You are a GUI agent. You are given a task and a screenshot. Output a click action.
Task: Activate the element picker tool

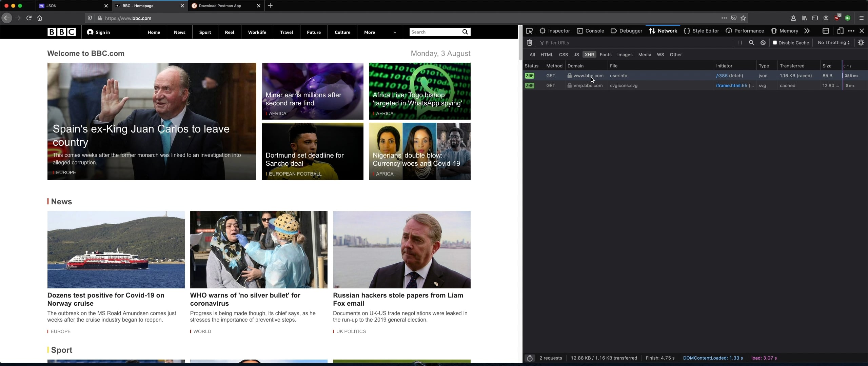click(x=529, y=31)
